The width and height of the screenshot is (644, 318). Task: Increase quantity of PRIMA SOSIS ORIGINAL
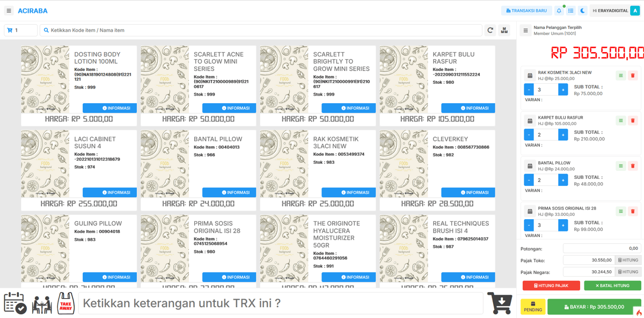click(x=563, y=225)
